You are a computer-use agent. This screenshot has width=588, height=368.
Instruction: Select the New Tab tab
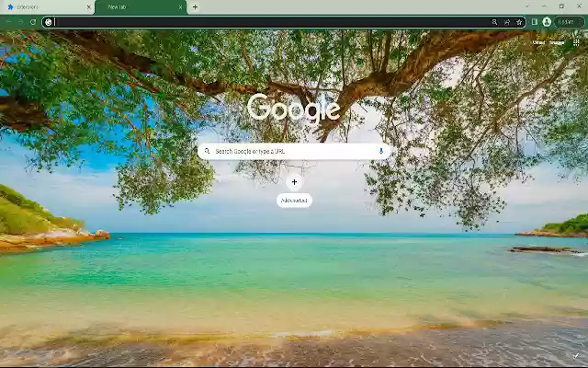[141, 7]
